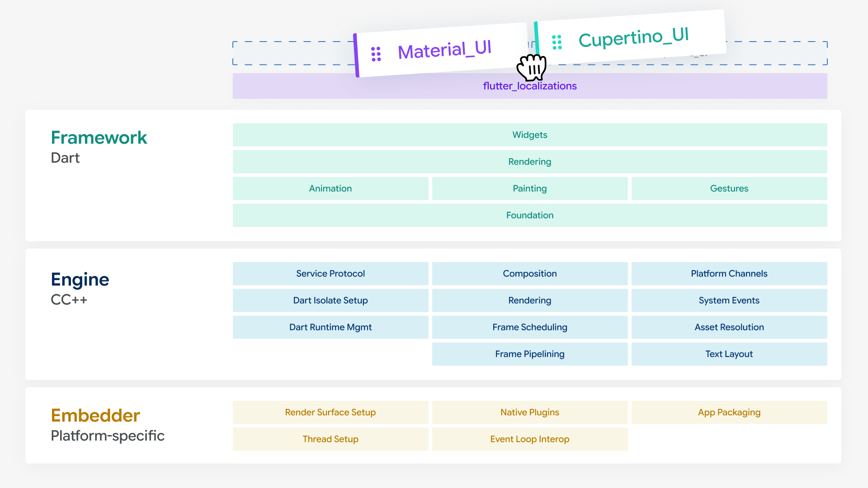Grab the Cupertino_UI drag handle dots
The width and height of the screenshot is (868, 488).
pyautogui.click(x=557, y=42)
